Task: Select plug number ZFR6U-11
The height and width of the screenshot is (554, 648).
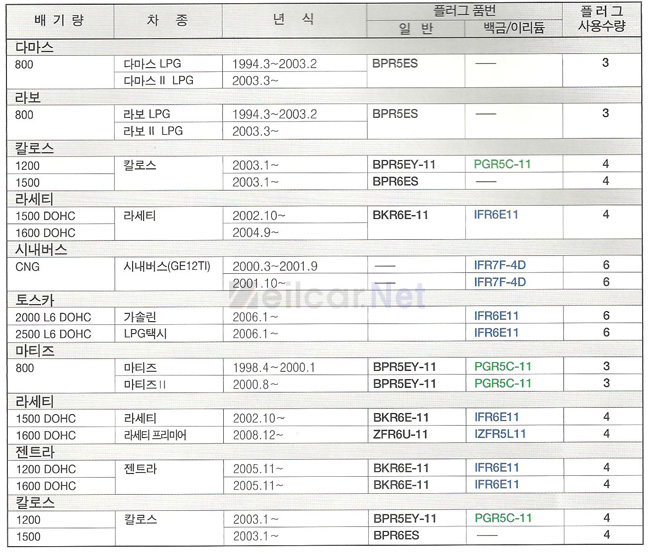Action: point(400,435)
